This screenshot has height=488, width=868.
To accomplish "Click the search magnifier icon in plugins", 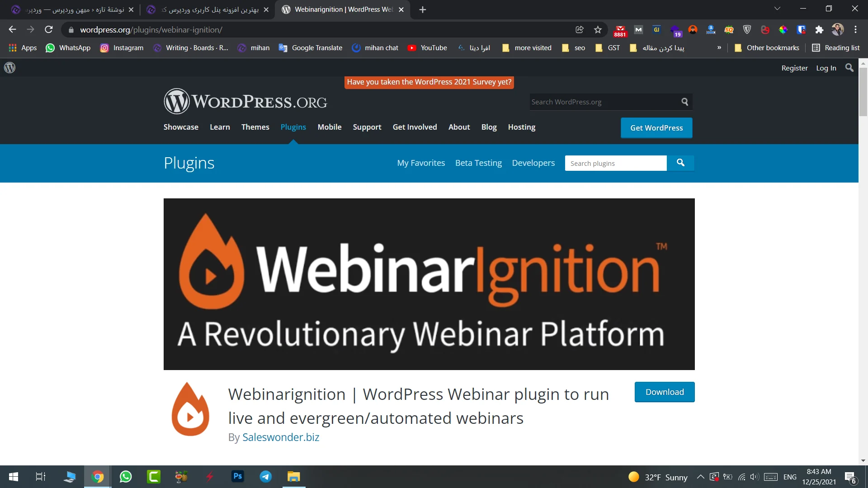I will (680, 163).
